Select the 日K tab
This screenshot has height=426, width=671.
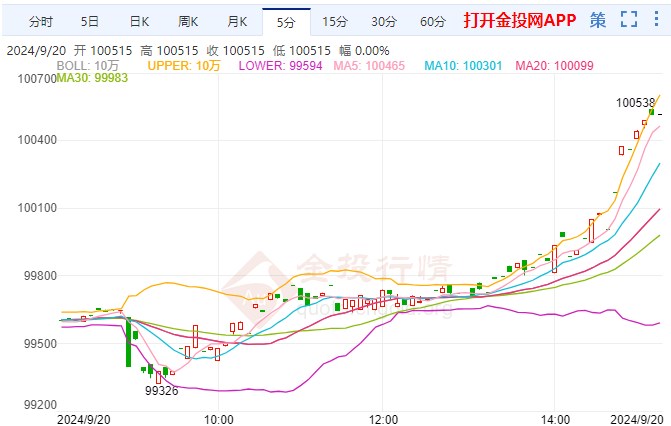(x=139, y=21)
